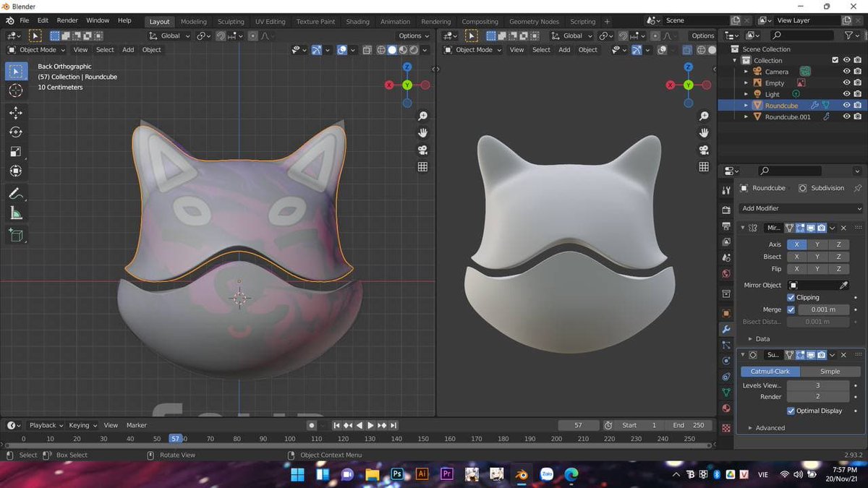Switch left viewport to wireframe shading
Viewport: 868px width, 488px height.
[x=381, y=50]
